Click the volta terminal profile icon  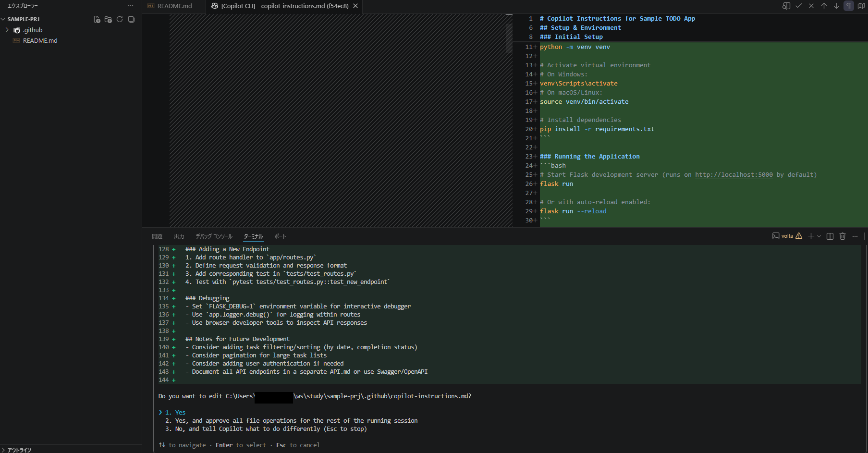click(x=776, y=236)
